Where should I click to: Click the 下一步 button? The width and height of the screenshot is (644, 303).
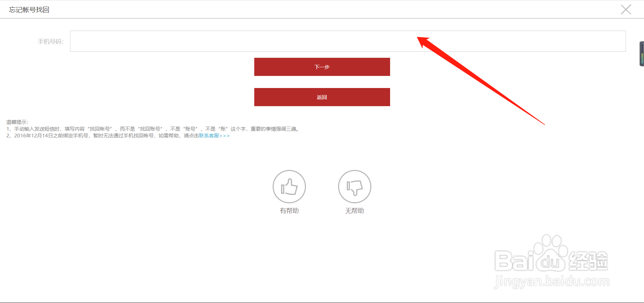tap(322, 67)
